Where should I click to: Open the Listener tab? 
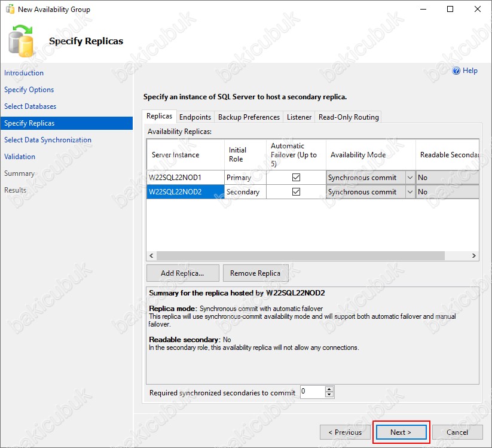pyautogui.click(x=299, y=117)
